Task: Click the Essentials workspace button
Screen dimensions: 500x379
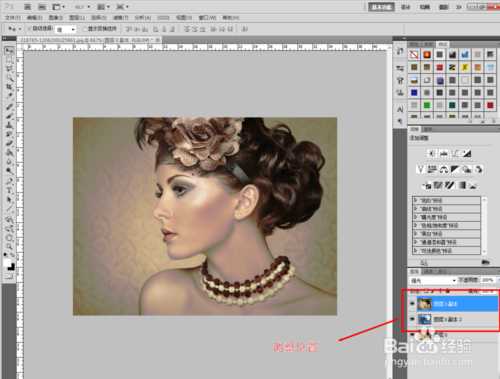Action: tap(381, 7)
